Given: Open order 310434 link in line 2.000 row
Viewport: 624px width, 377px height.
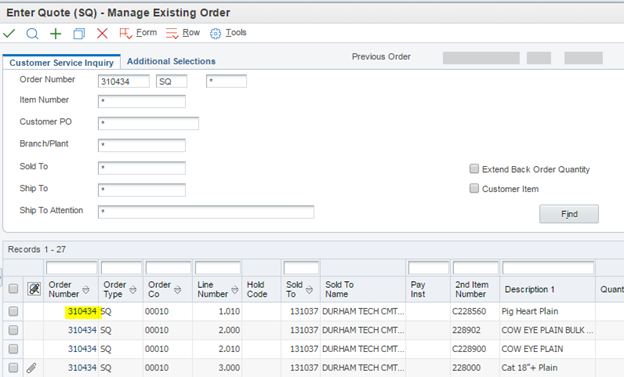Looking at the screenshot, I should [82, 330].
